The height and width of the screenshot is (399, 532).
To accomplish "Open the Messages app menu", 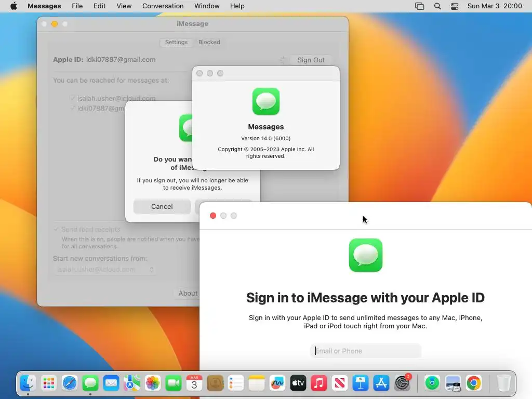I will click(44, 6).
